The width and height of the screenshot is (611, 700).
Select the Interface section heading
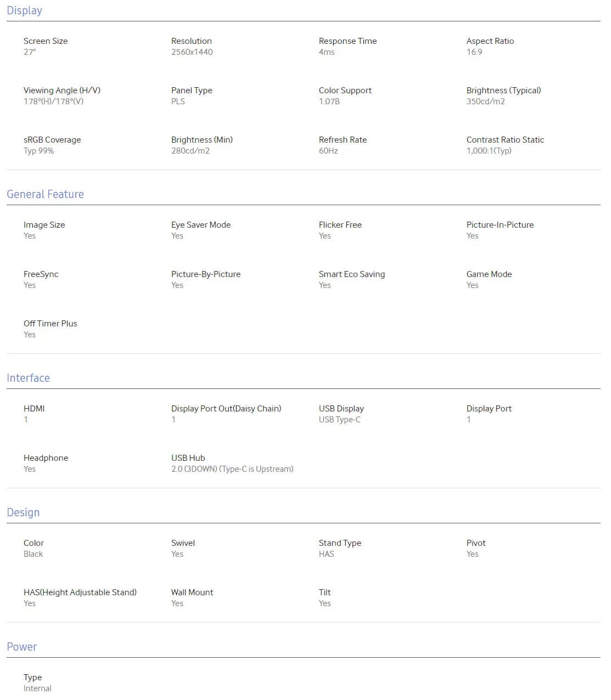(x=28, y=378)
